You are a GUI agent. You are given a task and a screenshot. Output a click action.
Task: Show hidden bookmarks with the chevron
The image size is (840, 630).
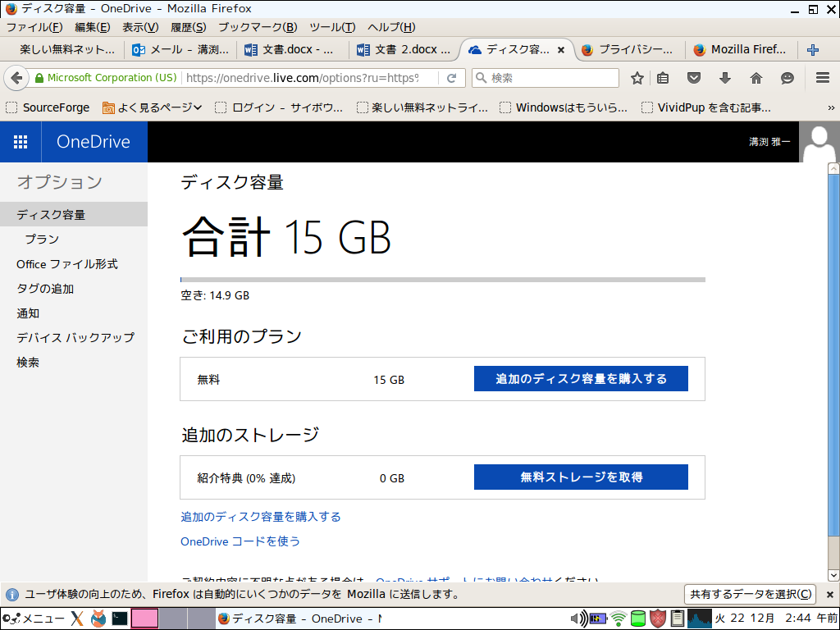coord(831,107)
